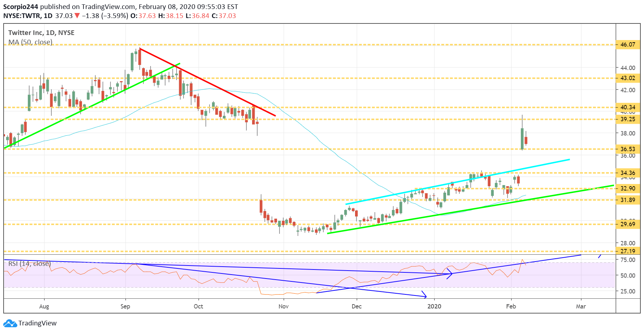Click the RSI 50.00 scale value
Image resolution: width=644 pixels, height=333 pixels.
[628, 276]
